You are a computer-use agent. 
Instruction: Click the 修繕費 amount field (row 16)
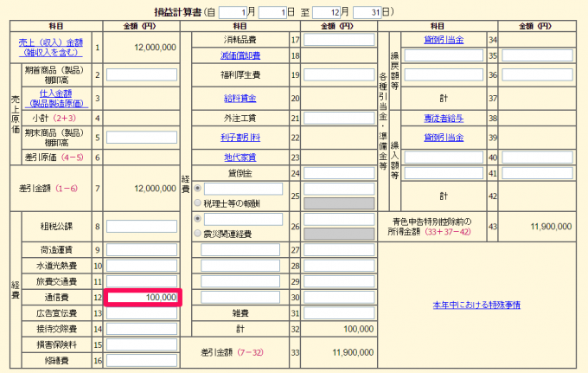tap(142, 361)
